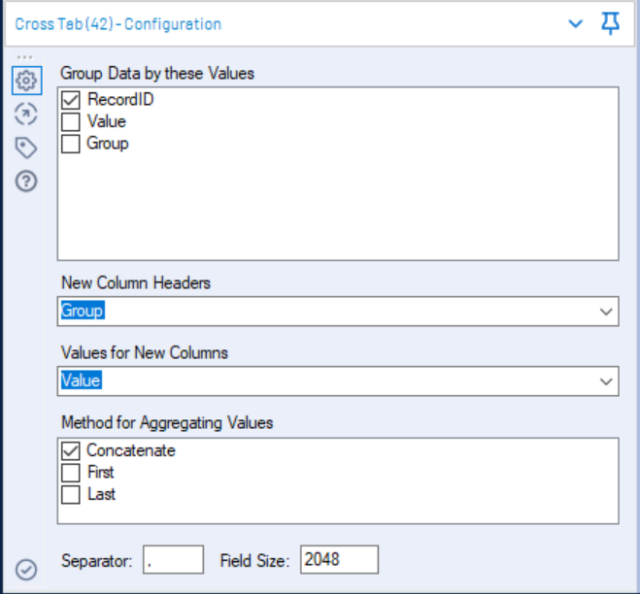Open the Values for New Columns dropdown

point(338,381)
